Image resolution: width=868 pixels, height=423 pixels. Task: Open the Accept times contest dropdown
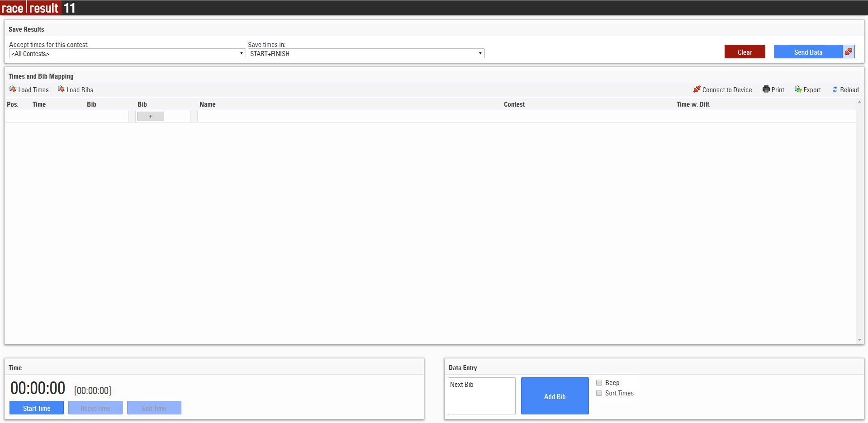127,54
